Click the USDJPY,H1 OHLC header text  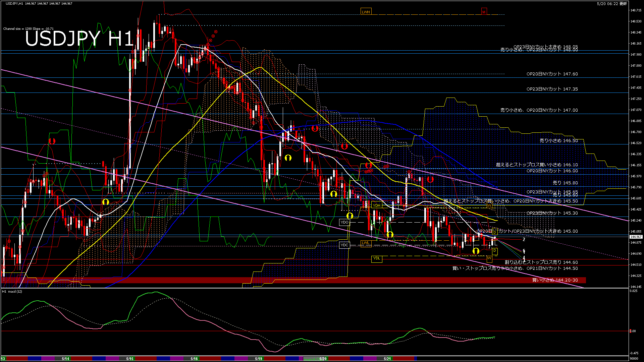tap(39, 3)
